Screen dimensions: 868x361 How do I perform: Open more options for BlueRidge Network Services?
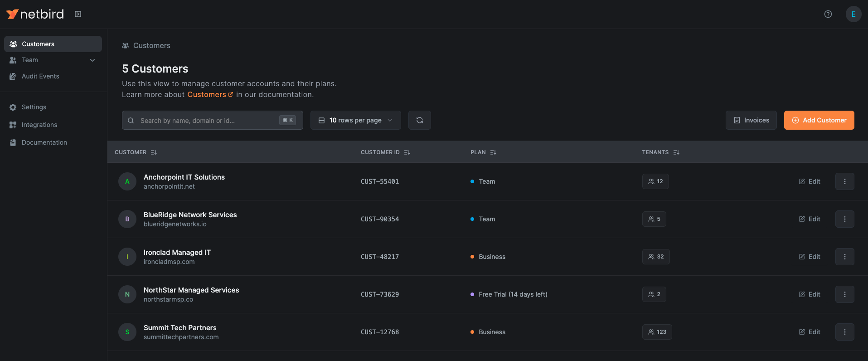tap(845, 219)
